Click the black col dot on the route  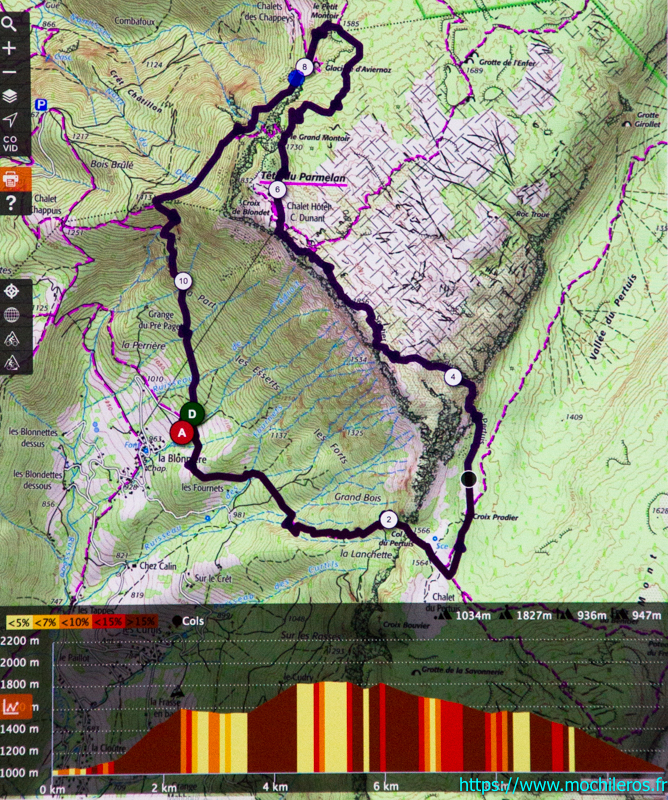468,479
